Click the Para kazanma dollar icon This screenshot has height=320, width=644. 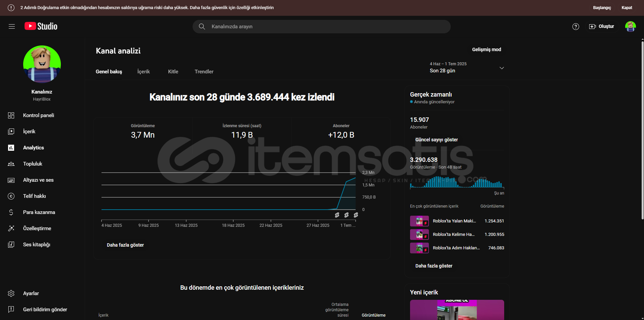pyautogui.click(x=11, y=212)
